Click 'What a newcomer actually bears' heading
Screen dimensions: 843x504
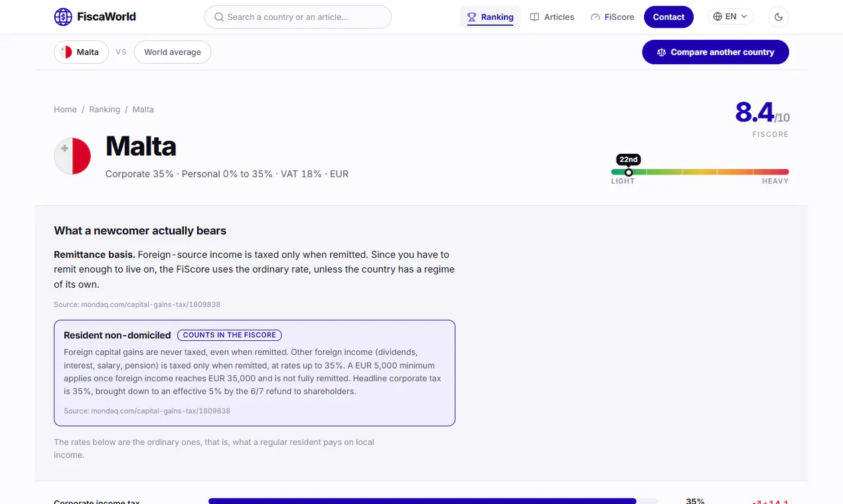pos(140,231)
